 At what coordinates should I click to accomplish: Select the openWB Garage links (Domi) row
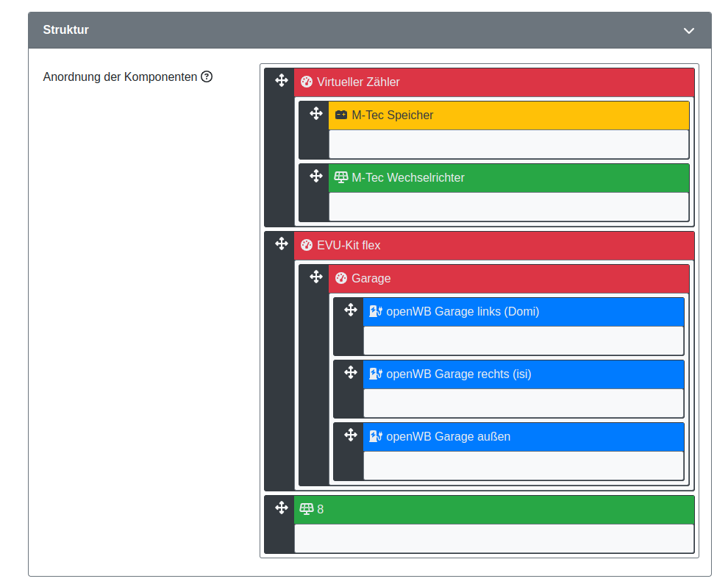(524, 312)
